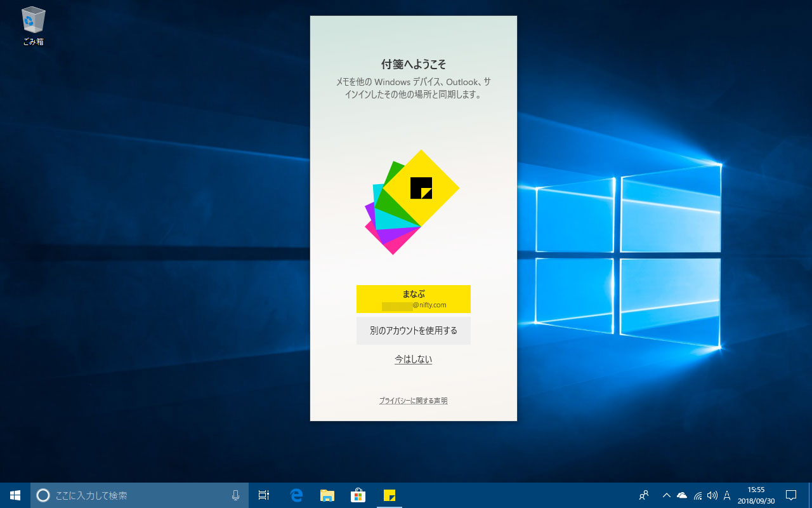The height and width of the screenshot is (508, 812).
Task: Click the 付箋へようこそ heading
Action: coord(413,65)
